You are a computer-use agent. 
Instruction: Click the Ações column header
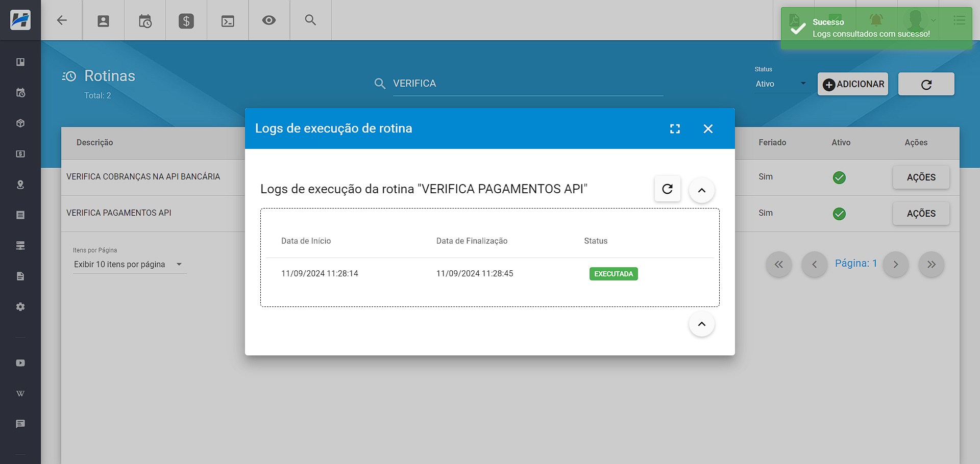[x=916, y=143]
